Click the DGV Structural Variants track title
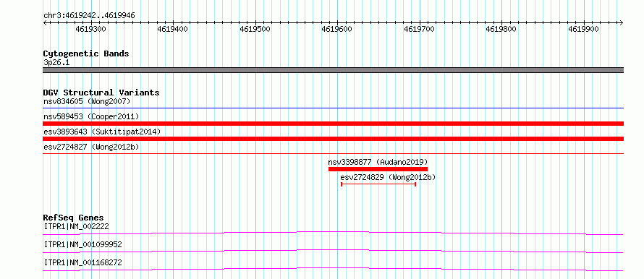This screenshot has height=279, width=644. pos(101,93)
